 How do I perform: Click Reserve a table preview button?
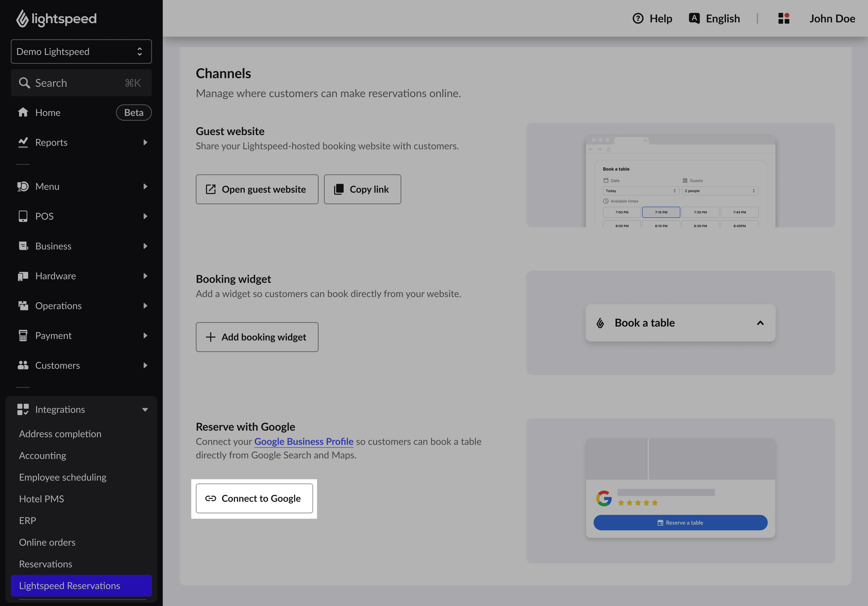point(680,522)
